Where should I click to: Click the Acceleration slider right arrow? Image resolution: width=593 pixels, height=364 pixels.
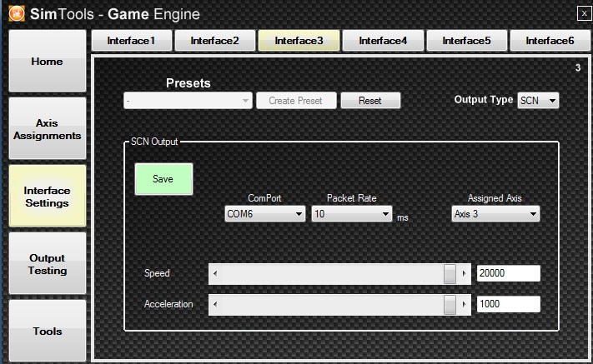(x=464, y=305)
